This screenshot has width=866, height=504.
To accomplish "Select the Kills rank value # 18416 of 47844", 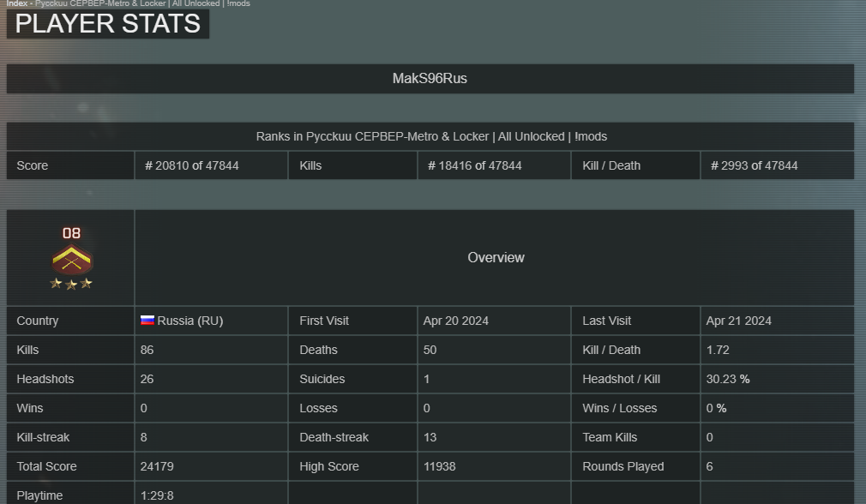I will pos(474,165).
